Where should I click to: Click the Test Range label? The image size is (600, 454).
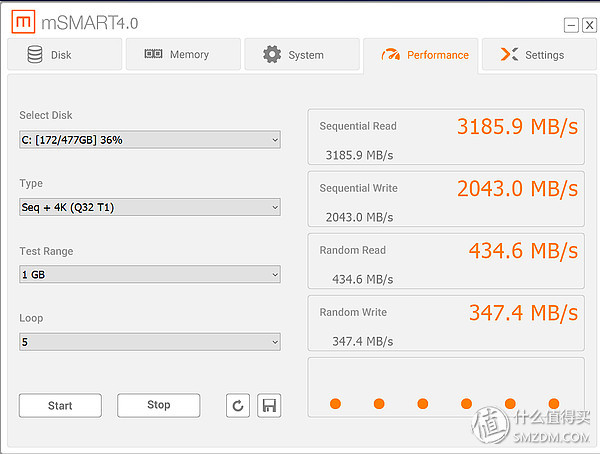click(46, 251)
